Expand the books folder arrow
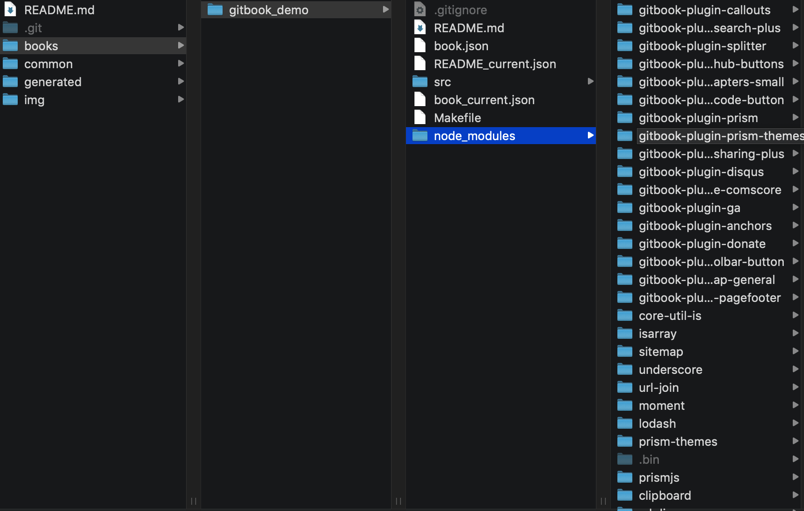804x511 pixels. pos(180,46)
